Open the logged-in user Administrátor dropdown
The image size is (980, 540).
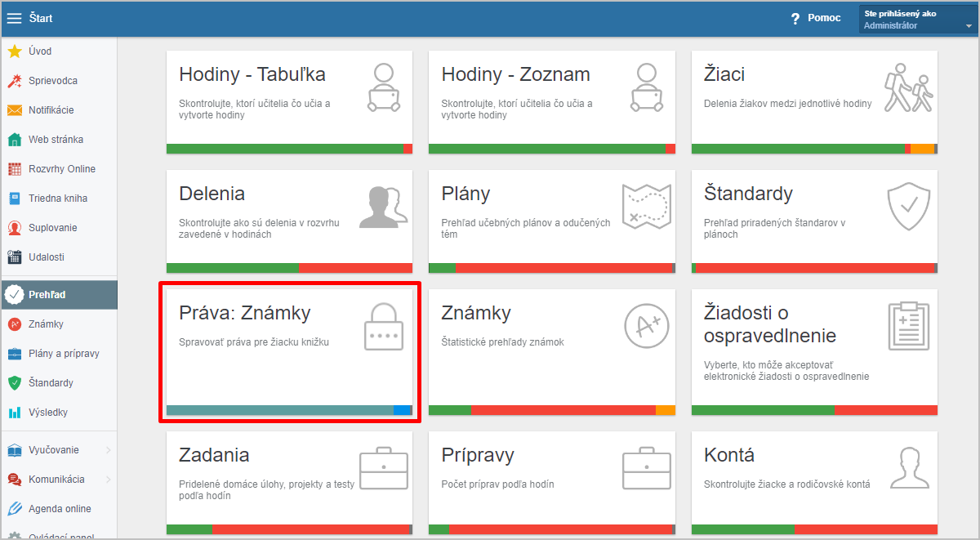pyautogui.click(x=919, y=19)
